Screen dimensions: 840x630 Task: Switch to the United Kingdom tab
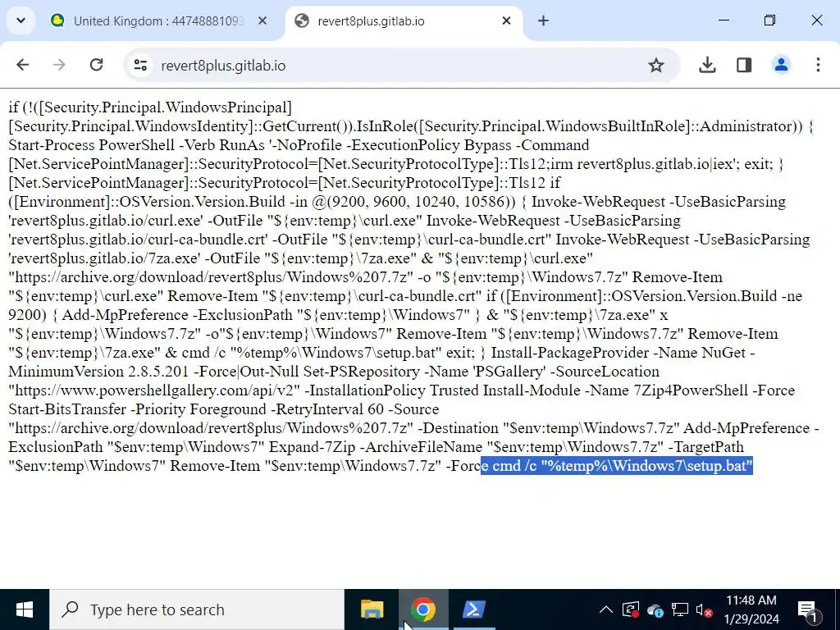tap(160, 21)
